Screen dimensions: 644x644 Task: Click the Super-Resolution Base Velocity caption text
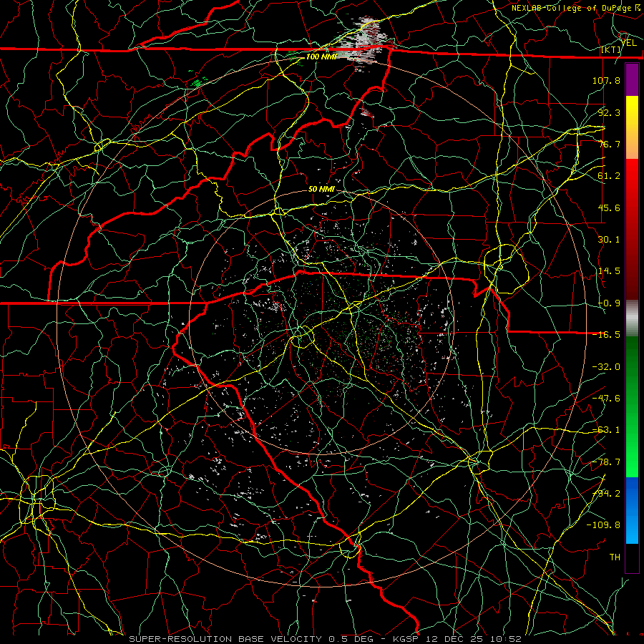[325, 639]
